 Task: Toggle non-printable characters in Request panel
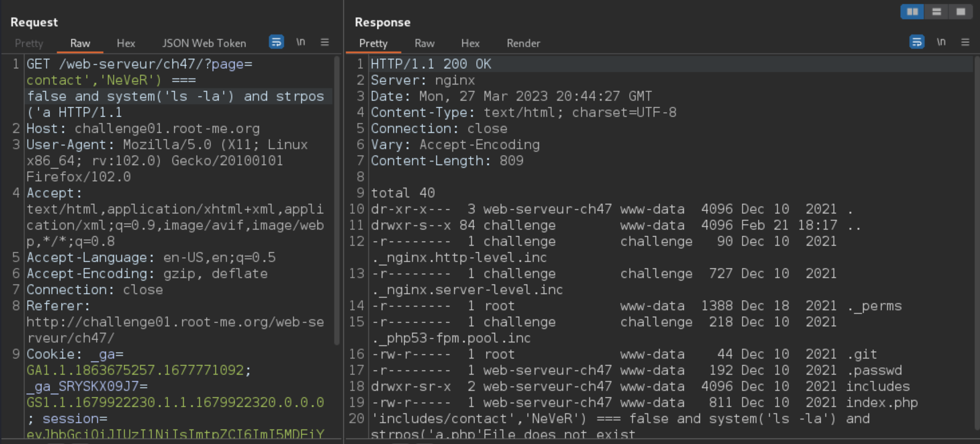(x=300, y=42)
